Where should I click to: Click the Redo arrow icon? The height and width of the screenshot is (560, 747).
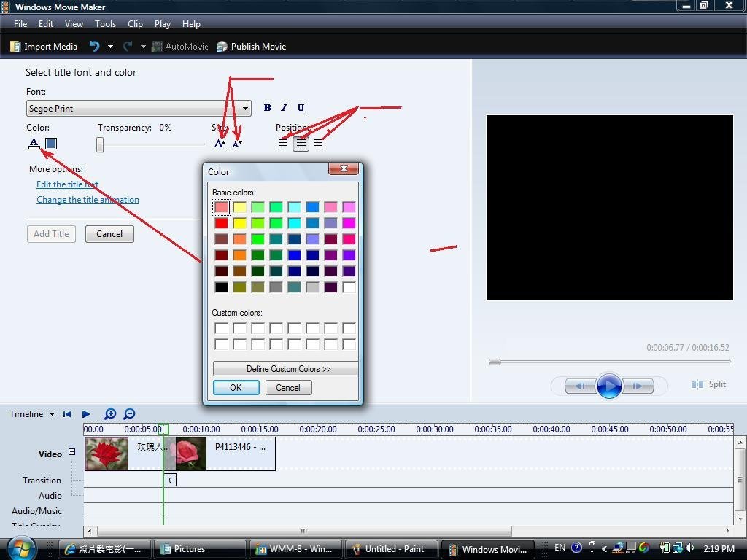coord(128,46)
